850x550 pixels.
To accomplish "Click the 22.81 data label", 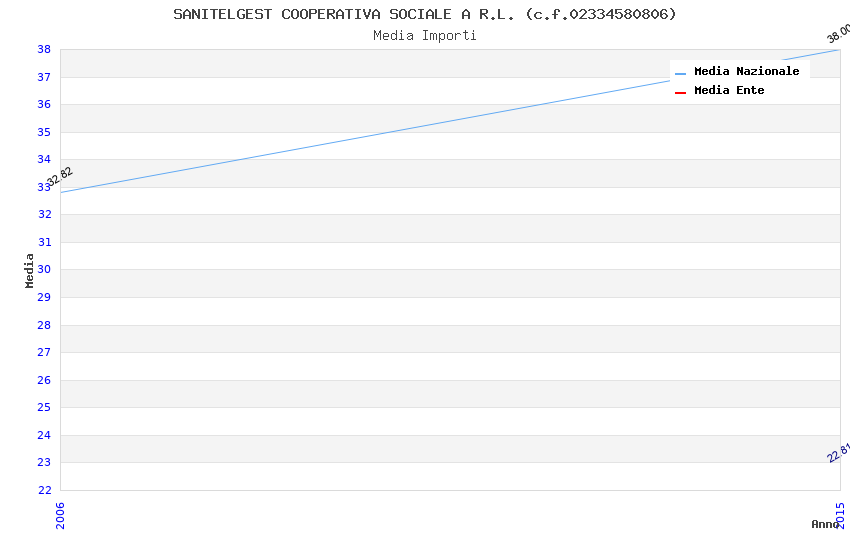I will click(839, 453).
